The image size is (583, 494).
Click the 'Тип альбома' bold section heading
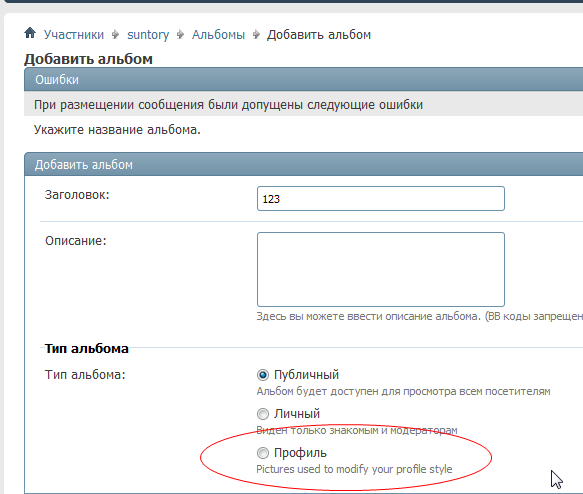pos(87,349)
